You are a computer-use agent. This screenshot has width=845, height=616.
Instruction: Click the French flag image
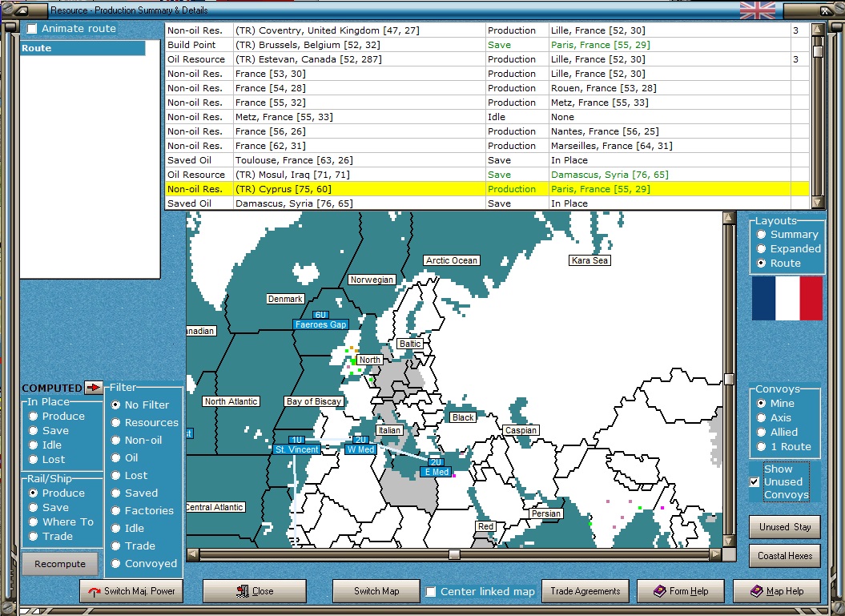[787, 298]
